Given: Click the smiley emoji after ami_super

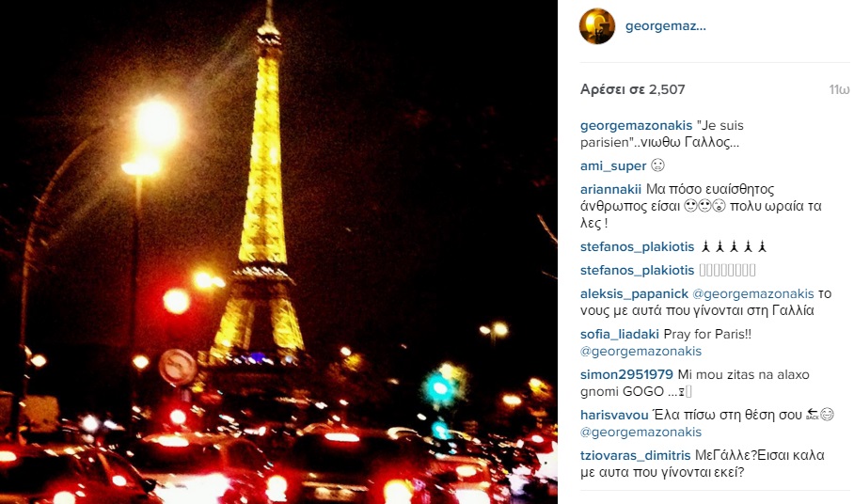Looking at the screenshot, I should (x=658, y=165).
